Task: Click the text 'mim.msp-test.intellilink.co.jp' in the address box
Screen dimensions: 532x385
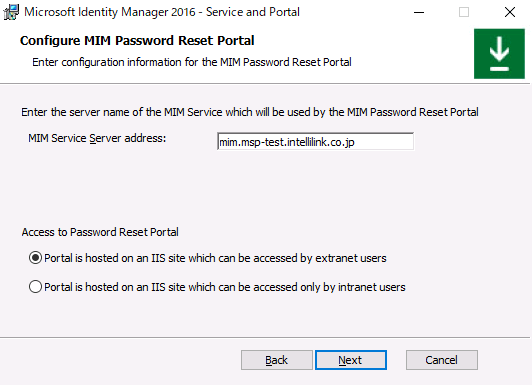Action: click(x=287, y=142)
